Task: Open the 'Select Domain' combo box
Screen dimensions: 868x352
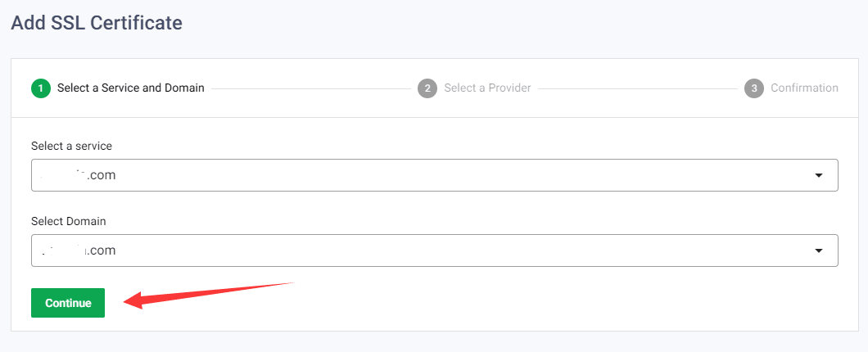Action: pos(434,250)
